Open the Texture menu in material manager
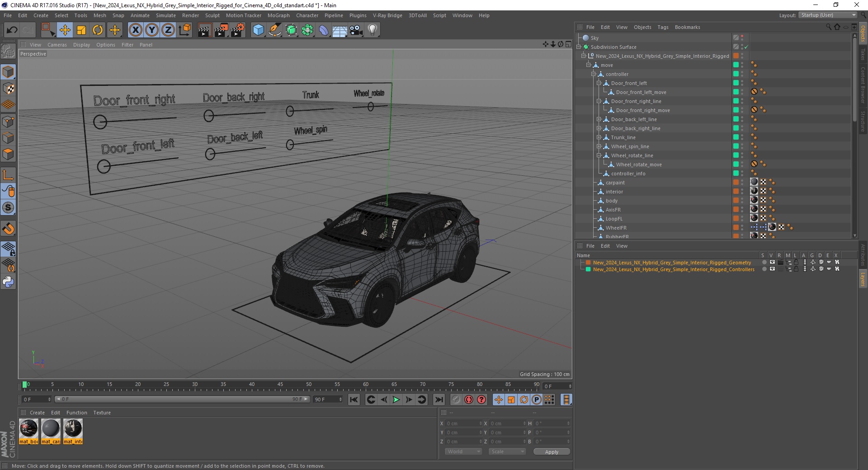 [102, 413]
